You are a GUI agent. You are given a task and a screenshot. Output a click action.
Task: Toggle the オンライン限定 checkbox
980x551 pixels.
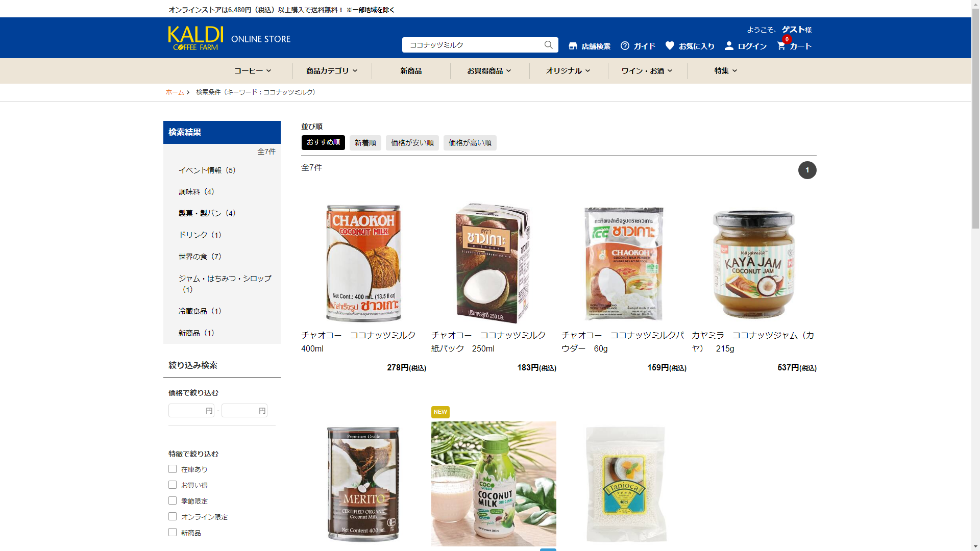(173, 516)
